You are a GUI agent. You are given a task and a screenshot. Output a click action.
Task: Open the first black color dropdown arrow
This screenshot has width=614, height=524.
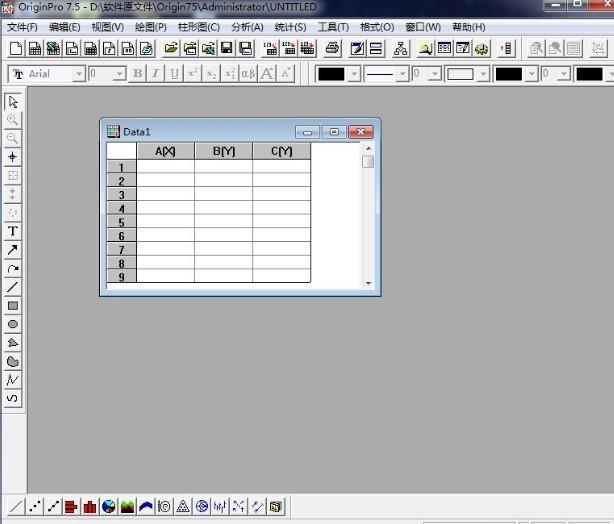coord(354,74)
